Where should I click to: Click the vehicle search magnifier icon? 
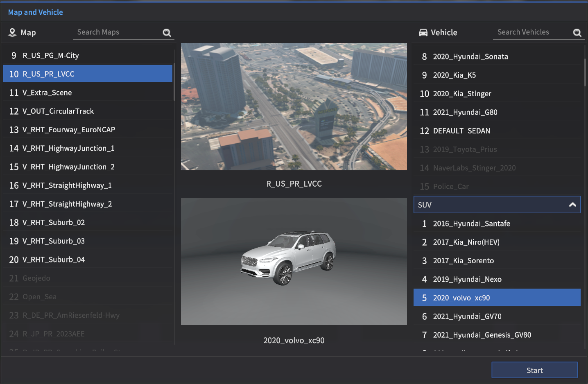(577, 33)
